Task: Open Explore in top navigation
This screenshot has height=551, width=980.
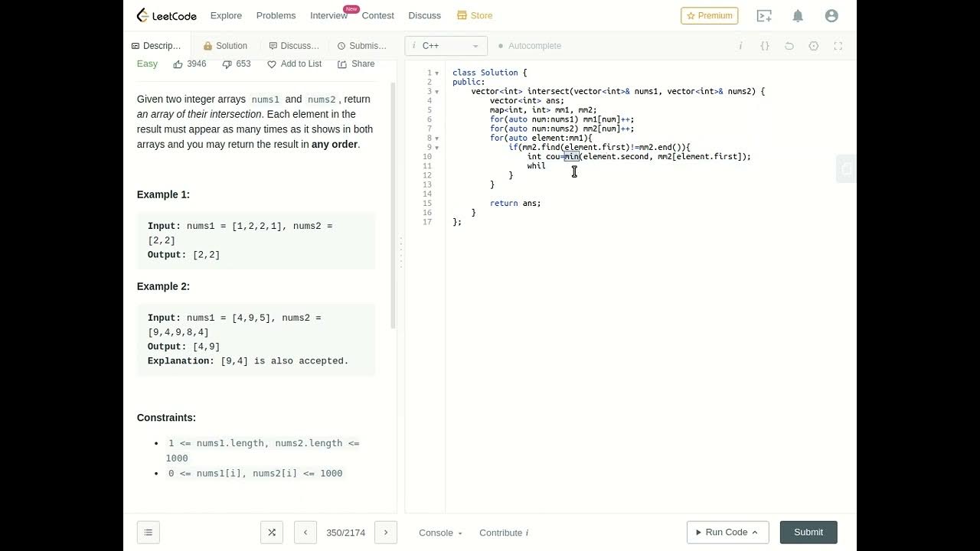Action: click(226, 15)
